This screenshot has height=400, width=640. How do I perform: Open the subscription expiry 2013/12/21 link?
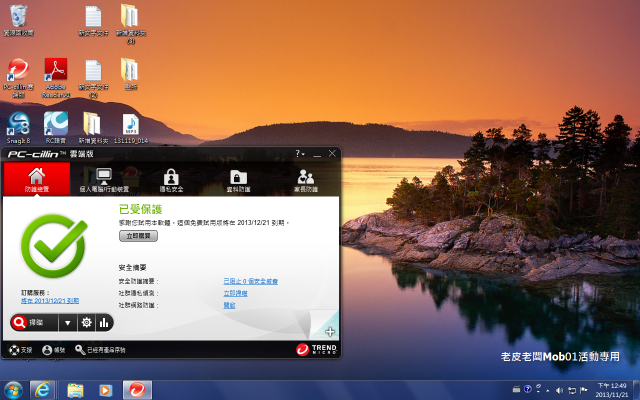[x=50, y=301]
